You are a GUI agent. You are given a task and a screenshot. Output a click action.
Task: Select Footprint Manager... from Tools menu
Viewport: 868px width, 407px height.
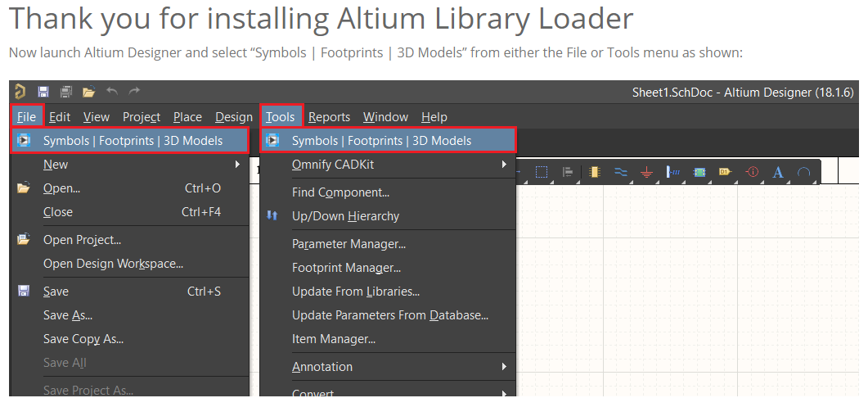click(347, 268)
